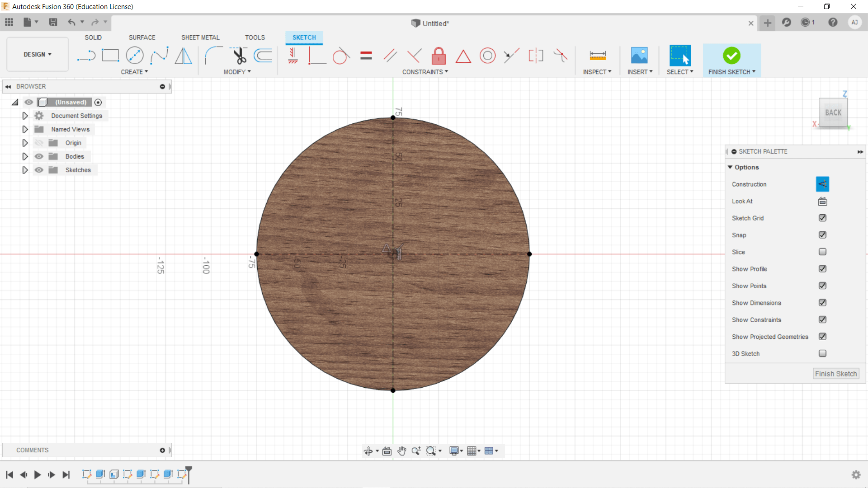
Task: Click the Insert Image icon
Action: [x=639, y=56]
